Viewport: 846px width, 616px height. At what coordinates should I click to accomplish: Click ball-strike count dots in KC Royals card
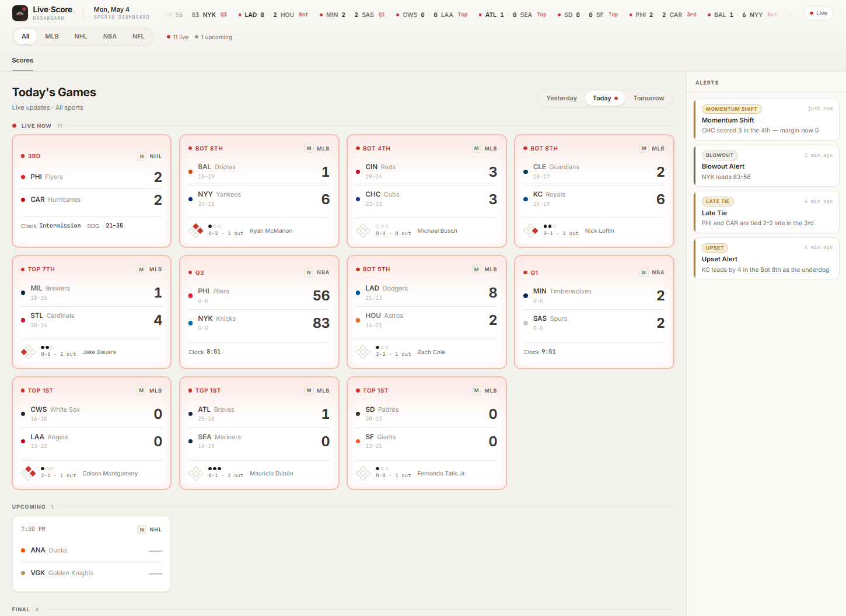[550, 226]
